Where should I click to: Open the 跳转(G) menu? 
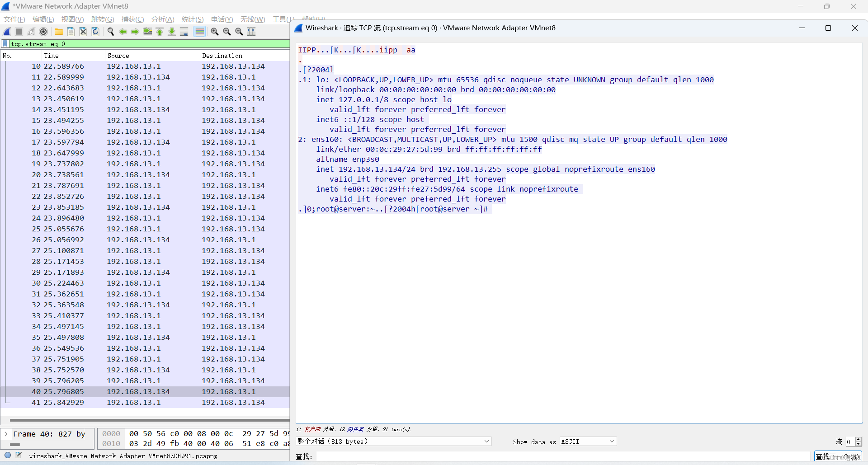point(103,19)
